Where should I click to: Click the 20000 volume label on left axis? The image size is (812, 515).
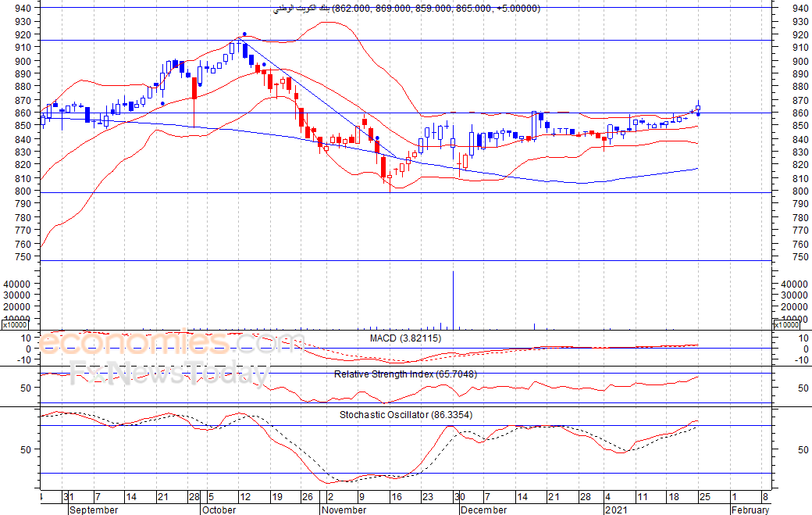16,306
